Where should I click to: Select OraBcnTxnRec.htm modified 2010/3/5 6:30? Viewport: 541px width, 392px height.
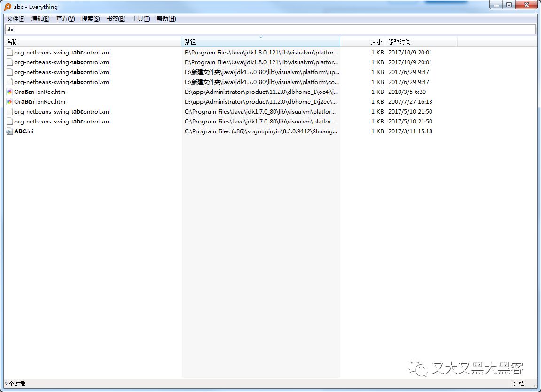[39, 92]
